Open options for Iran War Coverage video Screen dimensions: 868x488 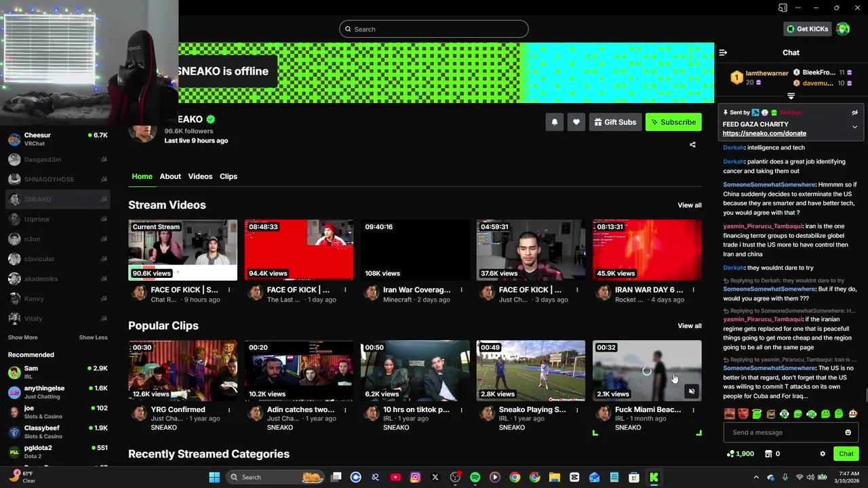[461, 290]
